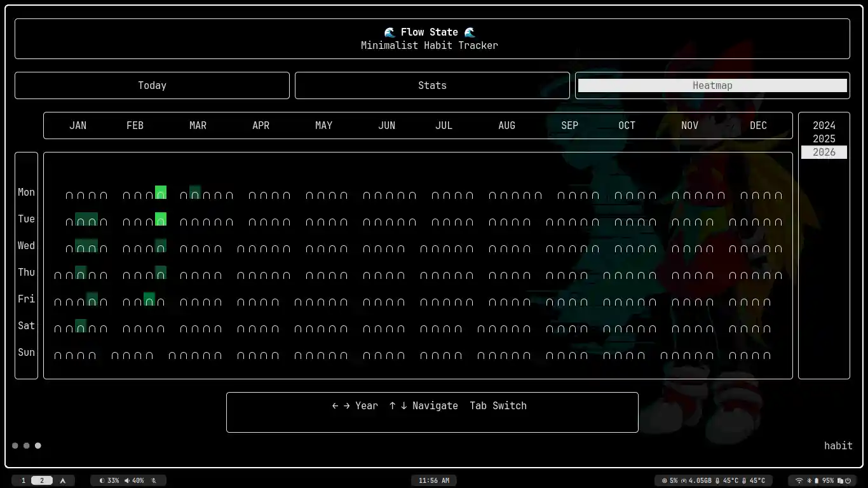
Task: Click the moon night-light icon in the taskbar
Action: click(x=102, y=480)
